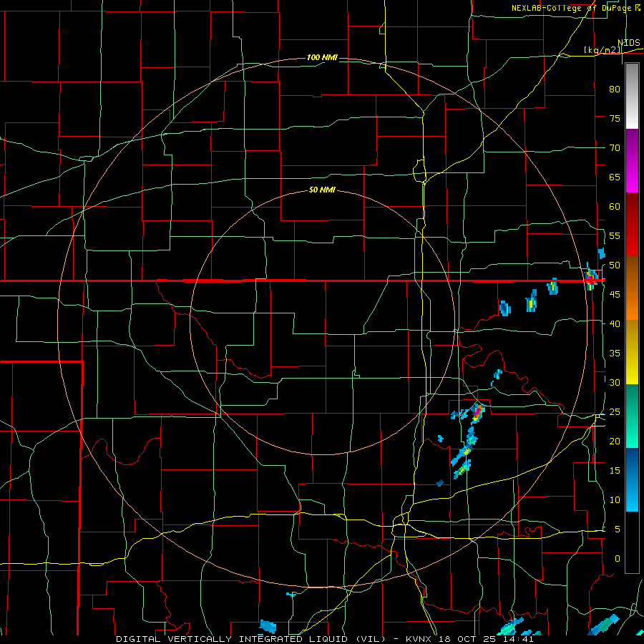
Task: Click the 14:41 timestamp in the footer
Action: 517,639
